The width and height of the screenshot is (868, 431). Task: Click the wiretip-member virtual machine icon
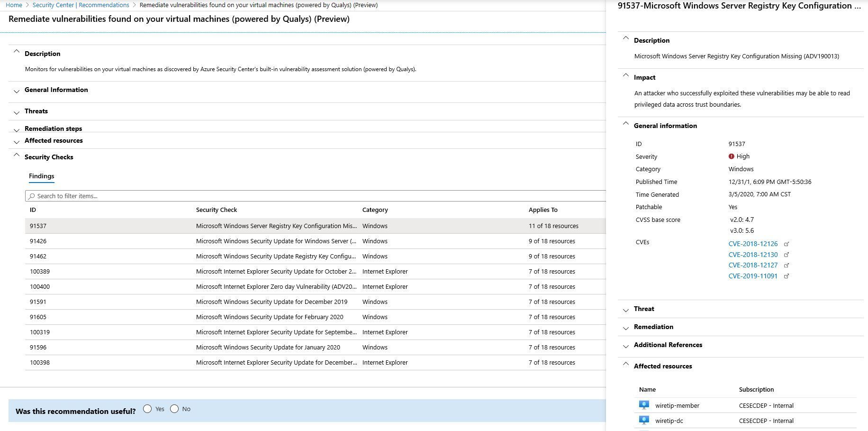[644, 405]
